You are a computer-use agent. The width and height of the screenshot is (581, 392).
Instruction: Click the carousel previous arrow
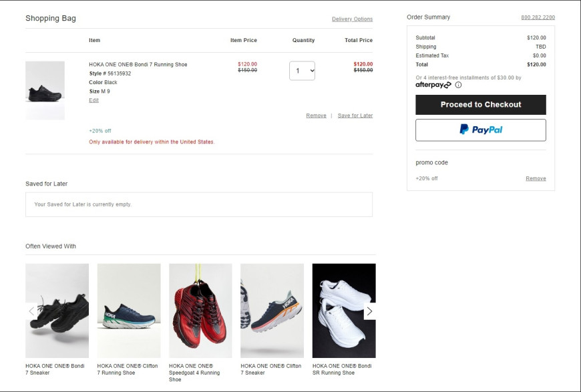pos(31,311)
